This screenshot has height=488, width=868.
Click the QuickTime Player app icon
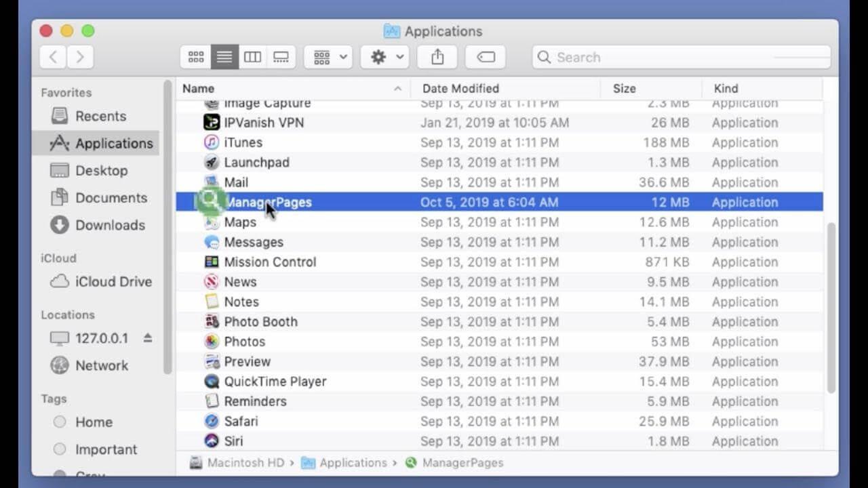pos(212,382)
